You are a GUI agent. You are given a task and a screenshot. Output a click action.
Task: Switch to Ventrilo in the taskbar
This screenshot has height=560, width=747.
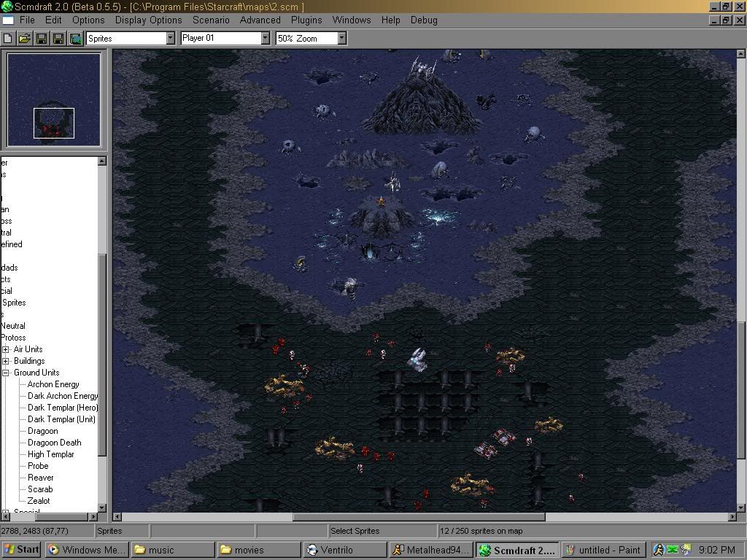[x=345, y=550]
